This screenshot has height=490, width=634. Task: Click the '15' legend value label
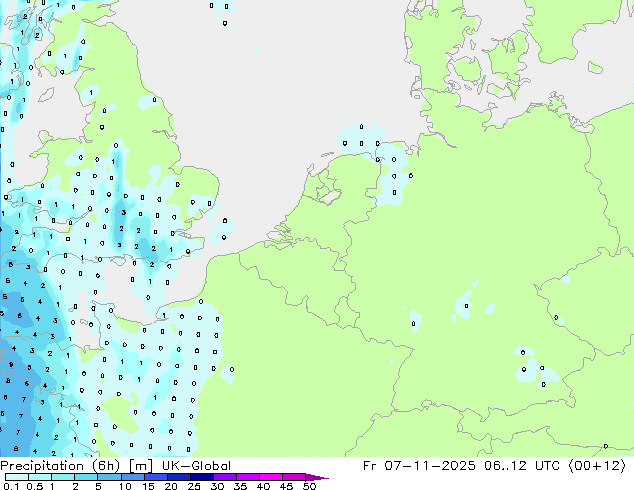(148, 486)
